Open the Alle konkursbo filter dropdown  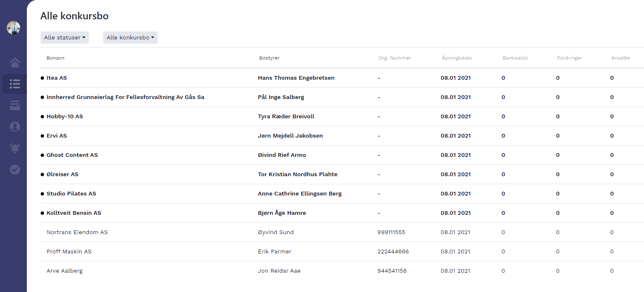click(130, 37)
